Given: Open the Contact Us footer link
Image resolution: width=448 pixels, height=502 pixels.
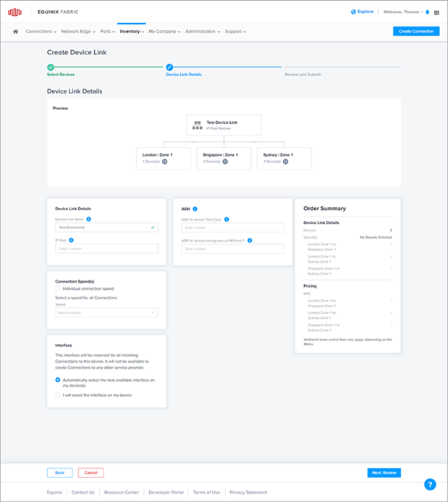Looking at the screenshot, I should coord(83,492).
